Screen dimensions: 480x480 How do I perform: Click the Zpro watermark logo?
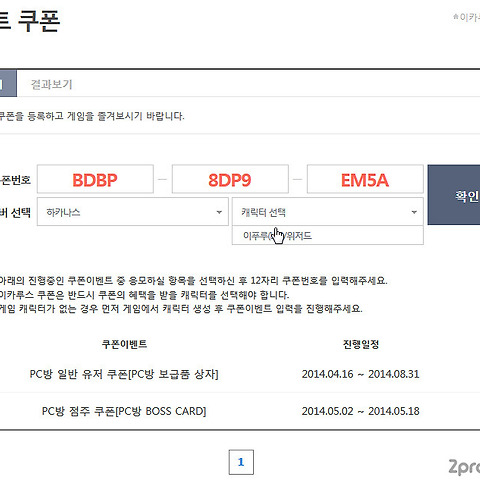(x=464, y=467)
